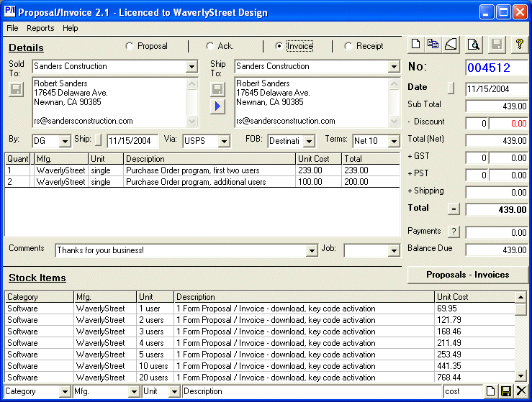Image resolution: width=532 pixels, height=402 pixels.
Task: Click the yellow question mark help icon
Action: click(520, 45)
